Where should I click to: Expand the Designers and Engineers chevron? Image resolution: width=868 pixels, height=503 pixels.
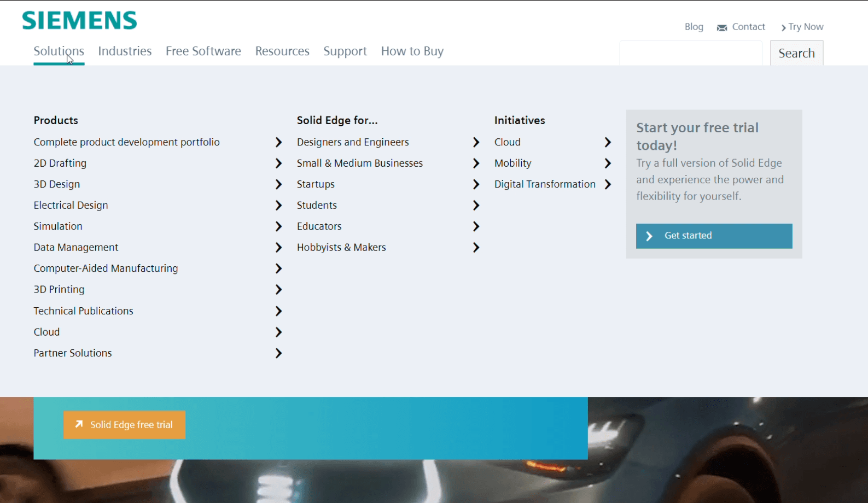476,142
